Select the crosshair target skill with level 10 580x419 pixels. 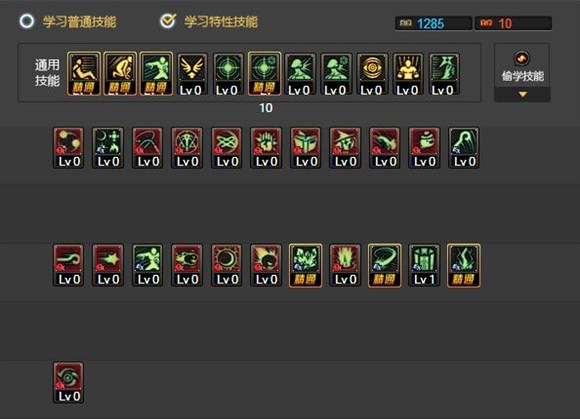[x=264, y=74]
